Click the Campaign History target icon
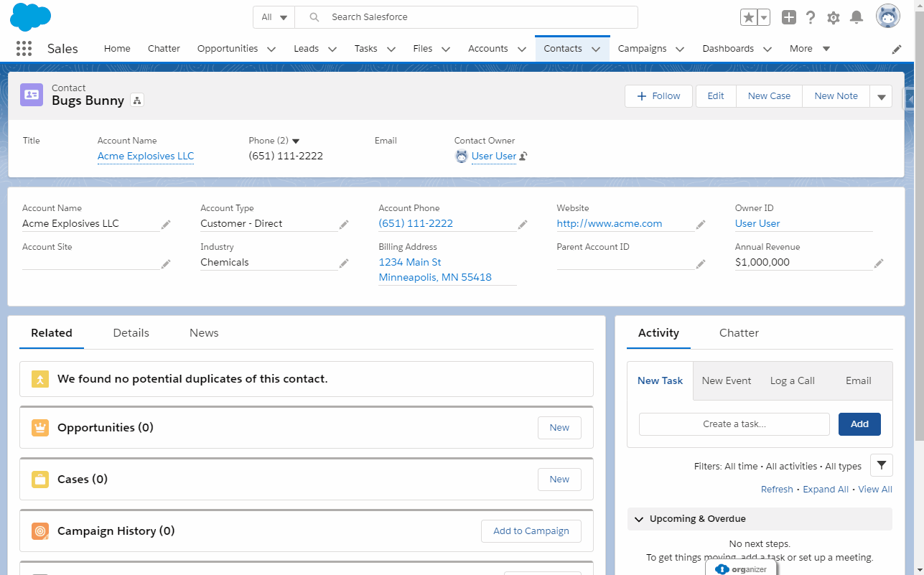This screenshot has width=924, height=575. click(x=40, y=531)
